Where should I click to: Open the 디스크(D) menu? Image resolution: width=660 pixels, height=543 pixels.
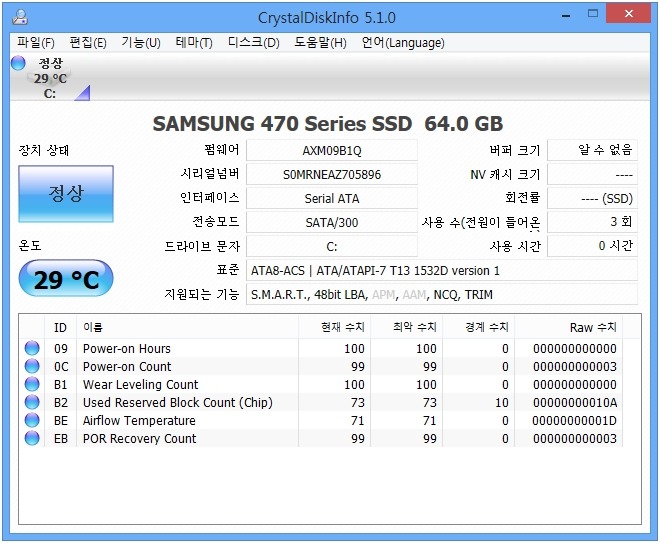click(x=254, y=43)
